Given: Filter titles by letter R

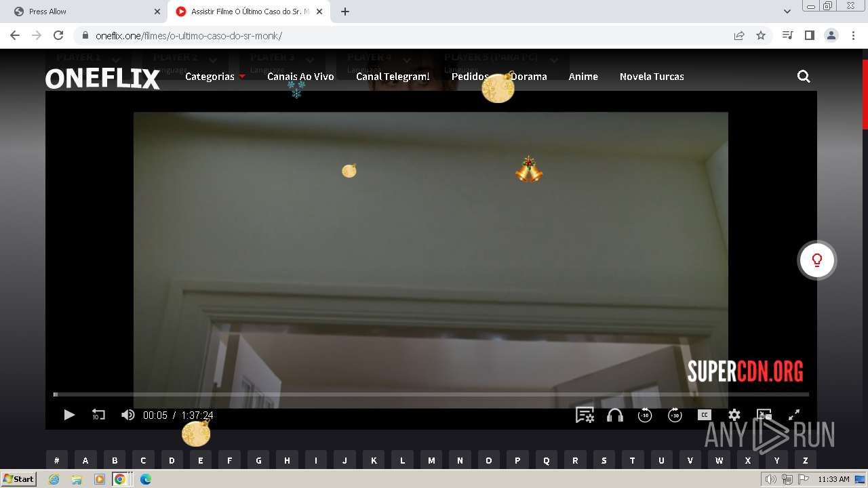Looking at the screenshot, I should coord(575,460).
